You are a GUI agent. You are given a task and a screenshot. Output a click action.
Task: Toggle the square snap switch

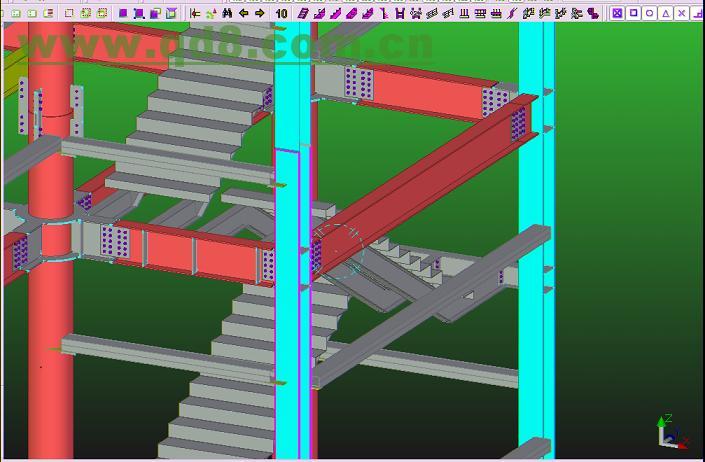point(633,14)
